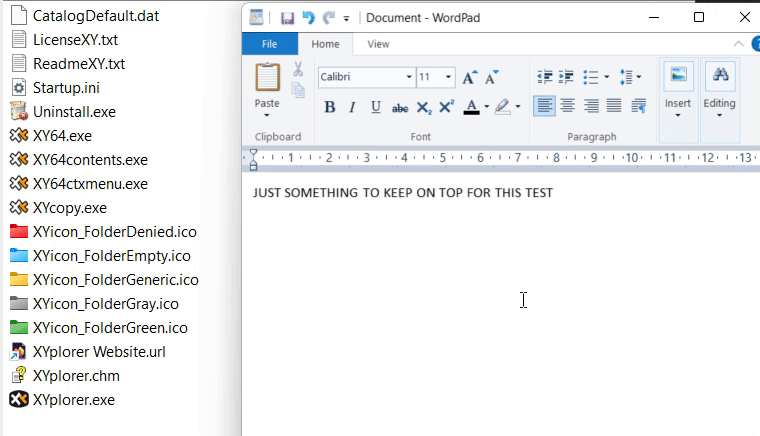Switch to the View tab
Screen dimensions: 760x436
(x=378, y=44)
